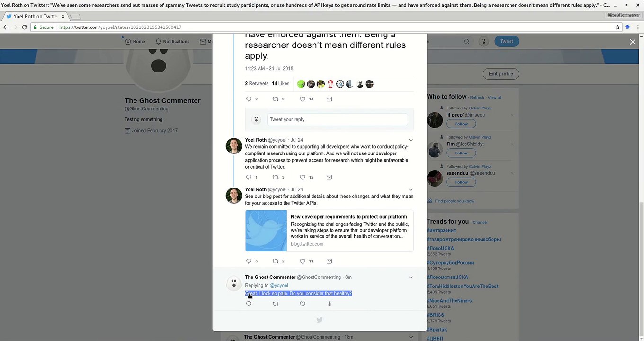Bookmark this page with the star icon
Viewport: 644px width, 341px height.
tap(617, 27)
